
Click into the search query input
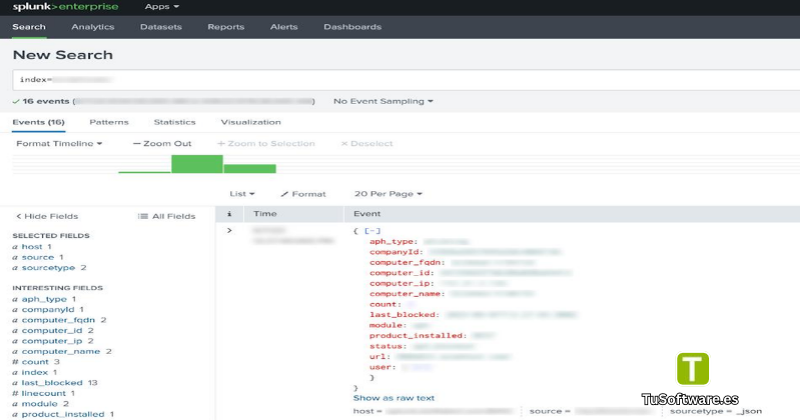[x=406, y=80]
